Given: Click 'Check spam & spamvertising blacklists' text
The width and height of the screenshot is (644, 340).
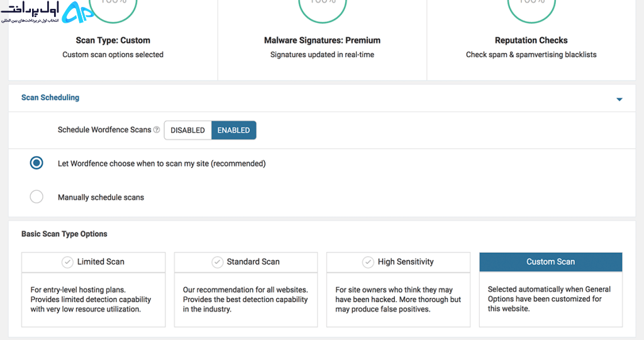Looking at the screenshot, I should point(531,55).
